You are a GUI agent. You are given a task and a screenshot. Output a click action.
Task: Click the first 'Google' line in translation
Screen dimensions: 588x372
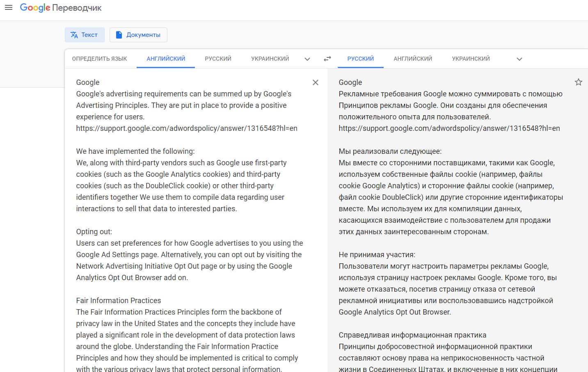tap(350, 82)
